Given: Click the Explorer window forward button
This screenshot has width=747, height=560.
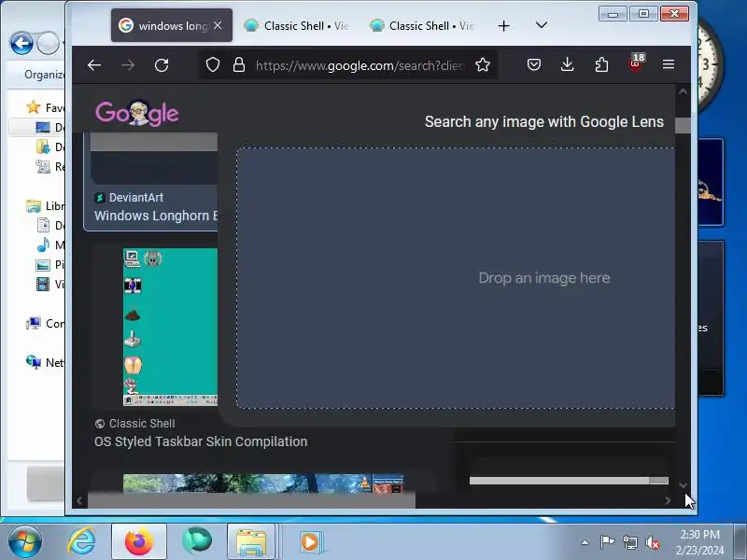Looking at the screenshot, I should click(48, 44).
